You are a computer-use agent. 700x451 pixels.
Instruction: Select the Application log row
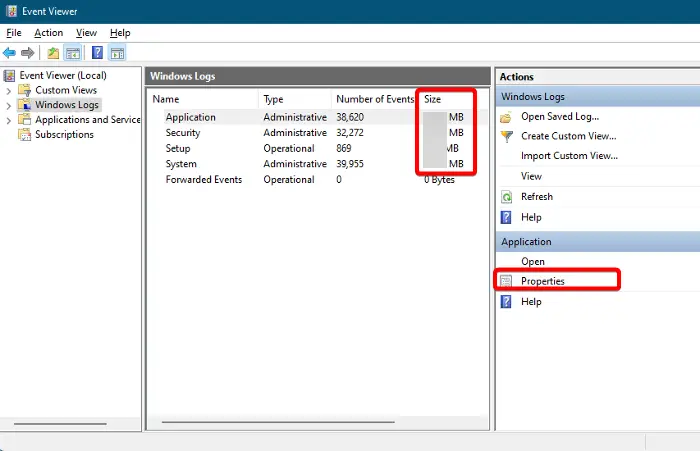coord(317,117)
